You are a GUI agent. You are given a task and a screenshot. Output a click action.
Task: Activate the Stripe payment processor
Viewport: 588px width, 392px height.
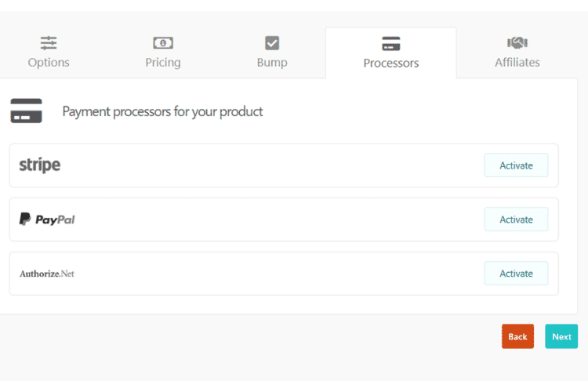[x=516, y=165]
